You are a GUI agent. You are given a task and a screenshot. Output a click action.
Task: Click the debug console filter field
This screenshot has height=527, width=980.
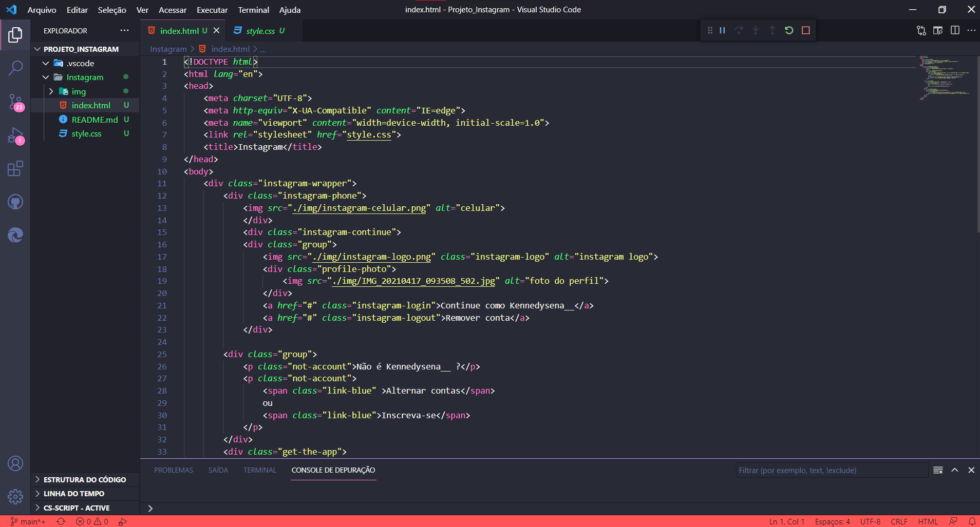pyautogui.click(x=831, y=470)
